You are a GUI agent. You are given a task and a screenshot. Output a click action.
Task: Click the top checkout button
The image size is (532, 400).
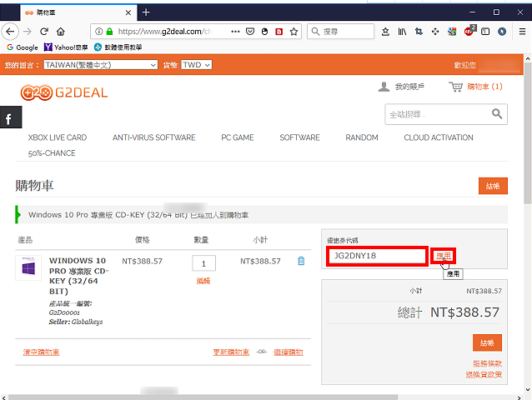click(493, 186)
